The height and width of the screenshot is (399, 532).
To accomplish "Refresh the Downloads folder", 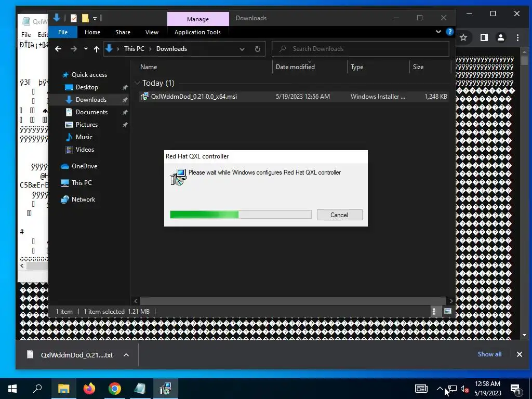I will [258, 49].
